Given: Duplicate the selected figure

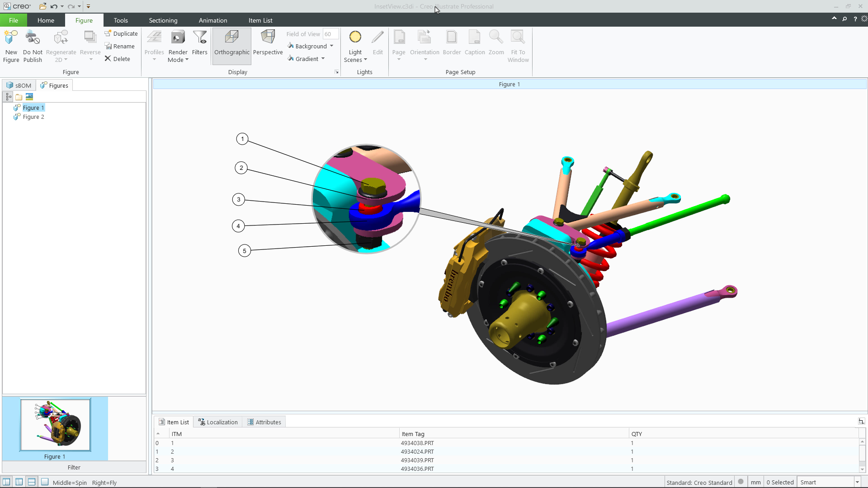Looking at the screenshot, I should (x=121, y=33).
